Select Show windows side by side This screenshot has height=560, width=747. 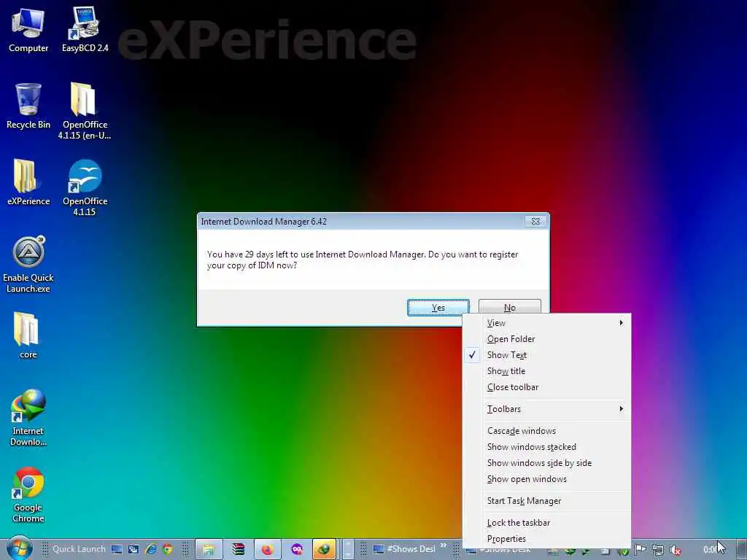click(x=547, y=463)
